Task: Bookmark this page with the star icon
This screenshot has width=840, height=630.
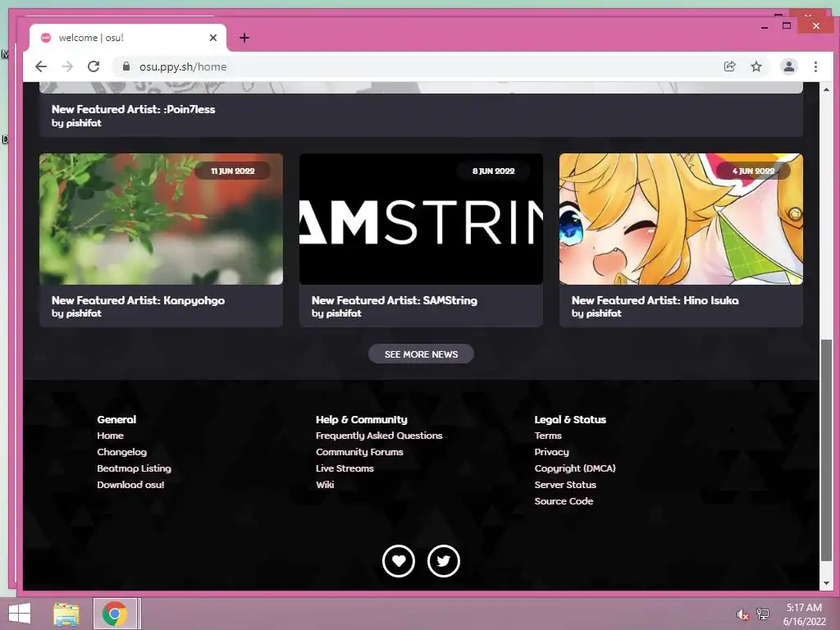Action: (756, 66)
